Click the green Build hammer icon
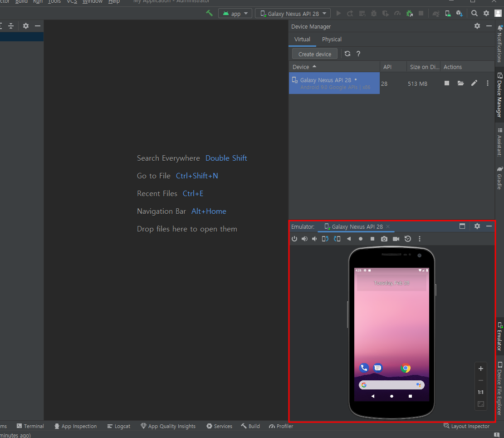504x438 pixels. 209,13
